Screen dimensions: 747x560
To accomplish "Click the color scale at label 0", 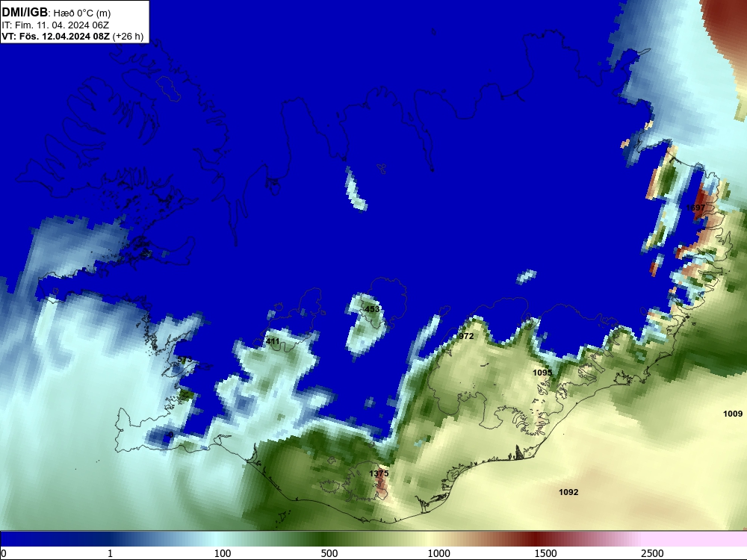I will pyautogui.click(x=4, y=553).
